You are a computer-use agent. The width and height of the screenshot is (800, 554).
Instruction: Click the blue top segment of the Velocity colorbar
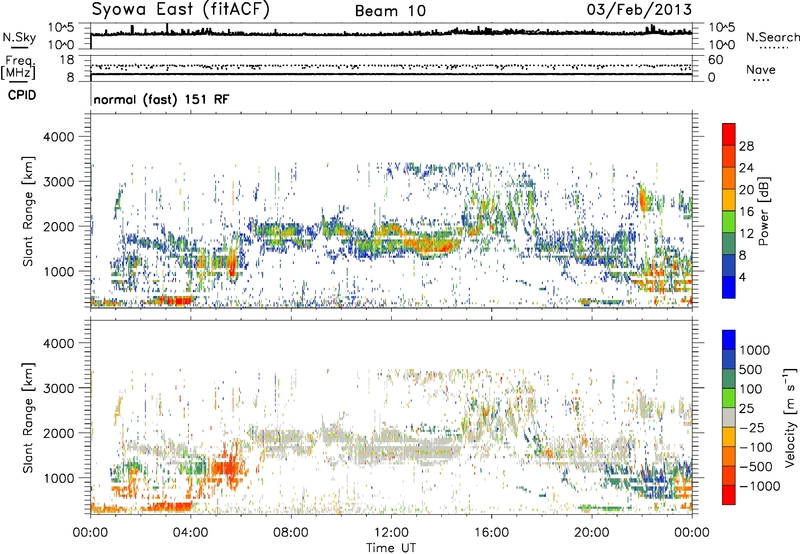coord(729,340)
